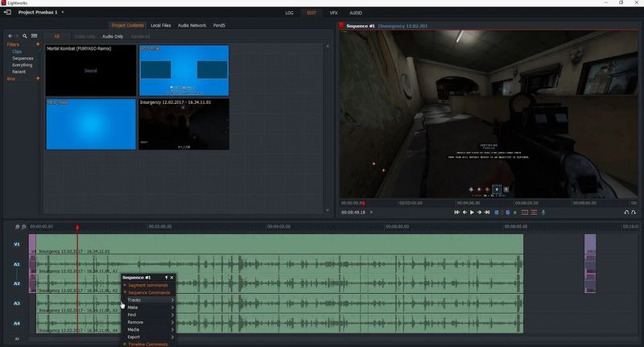Open the Mortal Kombat sound clip thumbnail

[90, 71]
